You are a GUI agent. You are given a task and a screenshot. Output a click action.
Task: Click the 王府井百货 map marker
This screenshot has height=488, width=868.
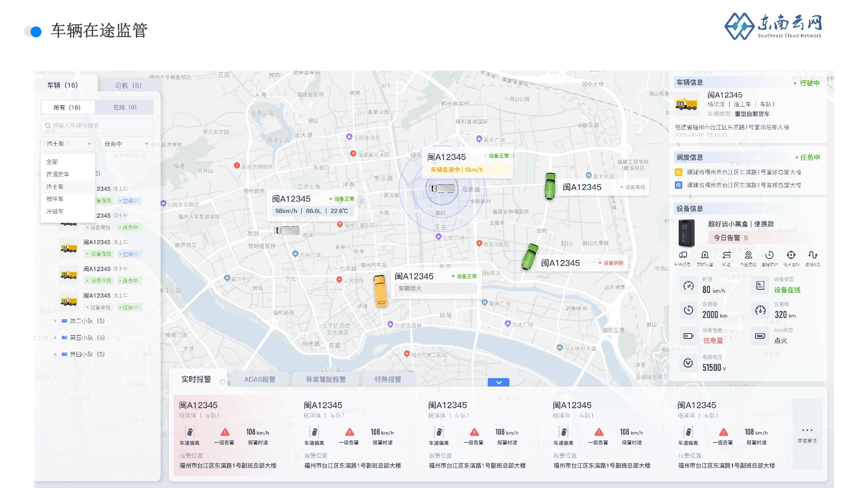[x=349, y=137]
